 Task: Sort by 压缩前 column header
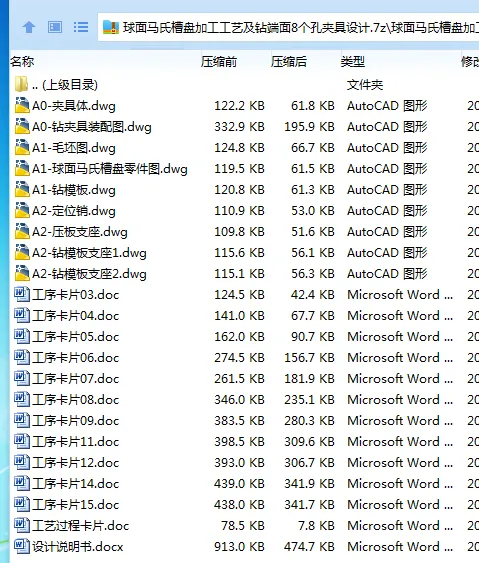pyautogui.click(x=219, y=62)
